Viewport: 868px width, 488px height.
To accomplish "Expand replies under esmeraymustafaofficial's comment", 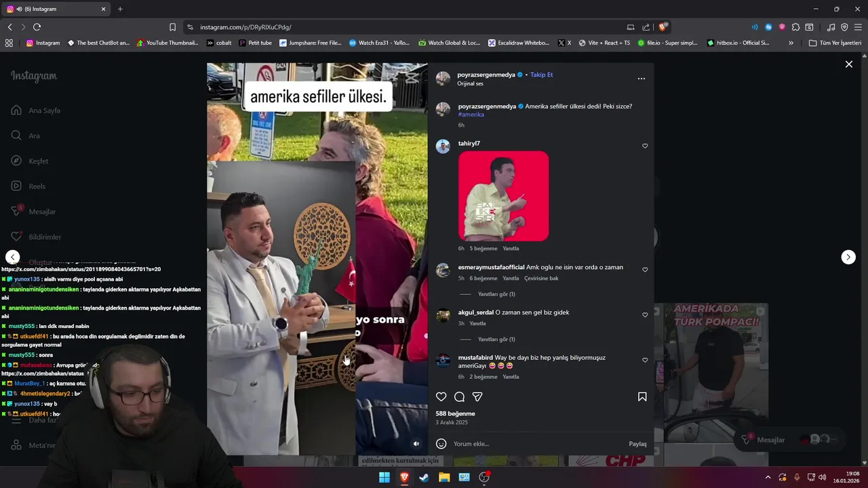I will tap(496, 294).
